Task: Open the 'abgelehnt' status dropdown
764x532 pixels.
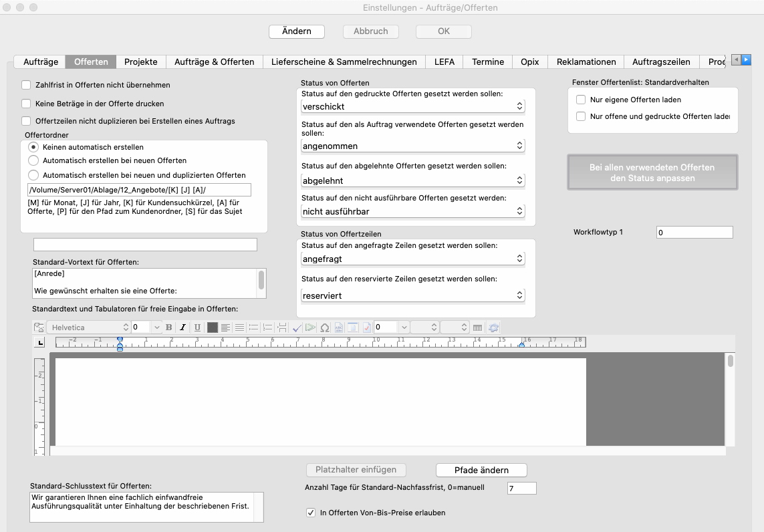Action: (412, 180)
